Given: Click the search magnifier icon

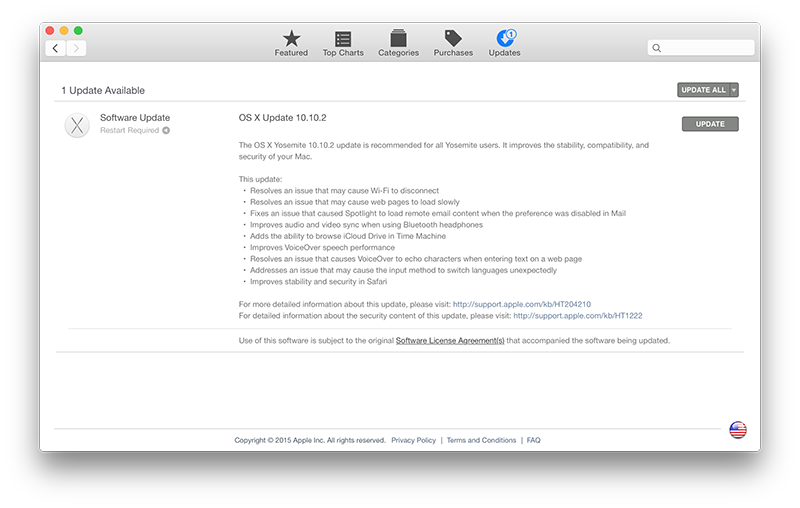Looking at the screenshot, I should [657, 48].
